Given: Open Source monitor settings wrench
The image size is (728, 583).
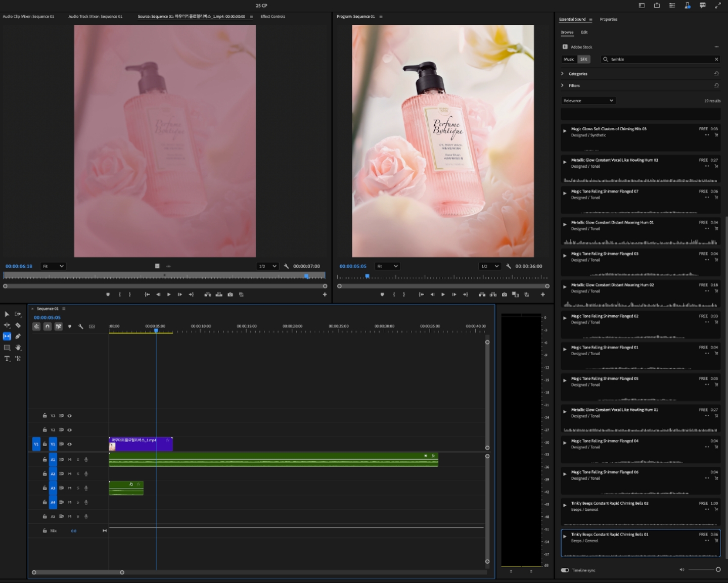Looking at the screenshot, I should tap(287, 266).
